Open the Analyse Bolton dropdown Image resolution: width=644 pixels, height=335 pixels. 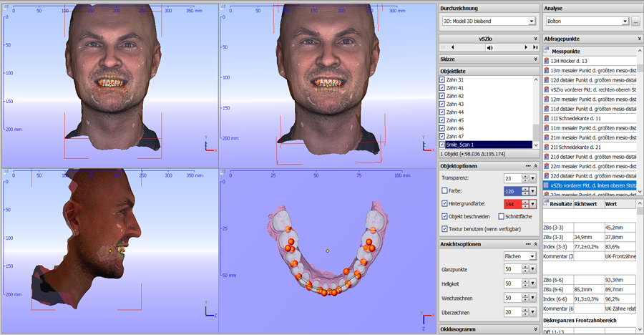coord(625,21)
